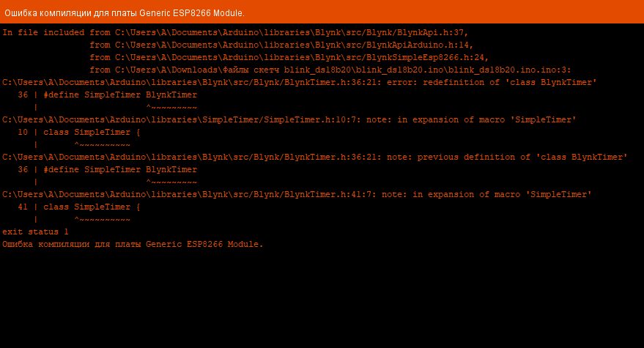
Task: Click the tilde underline below line 10 class SimpleTimer
Action: click(x=103, y=145)
